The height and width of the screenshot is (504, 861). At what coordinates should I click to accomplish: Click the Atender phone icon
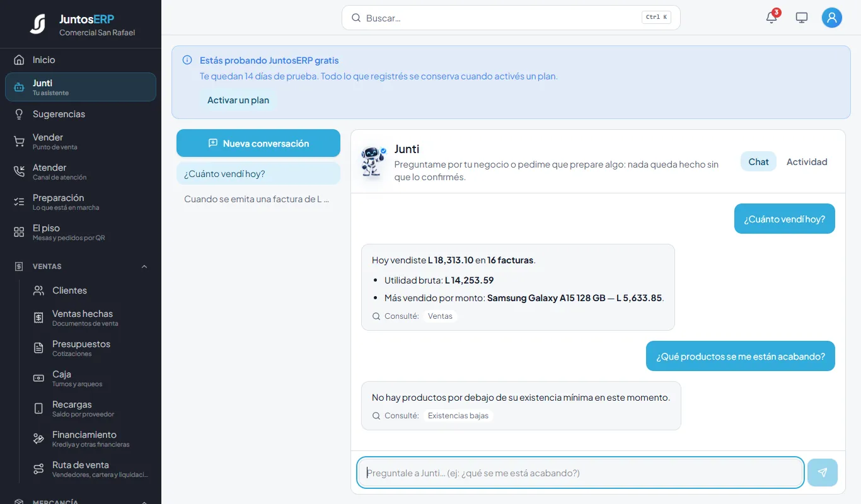tap(19, 172)
